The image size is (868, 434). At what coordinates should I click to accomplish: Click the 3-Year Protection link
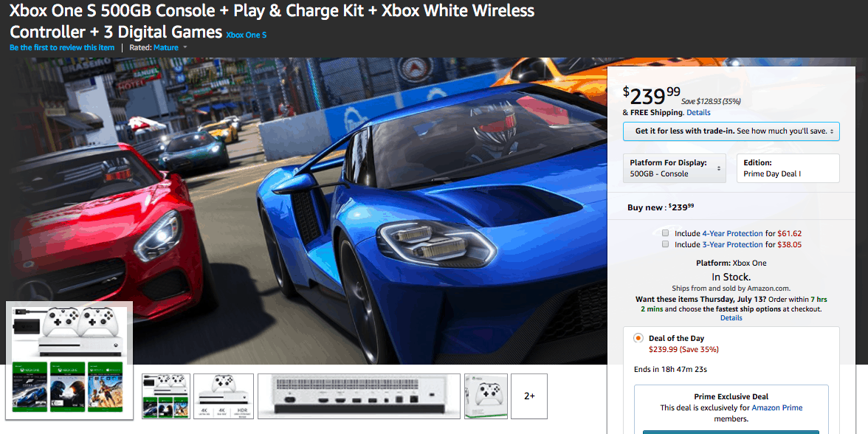pos(732,245)
